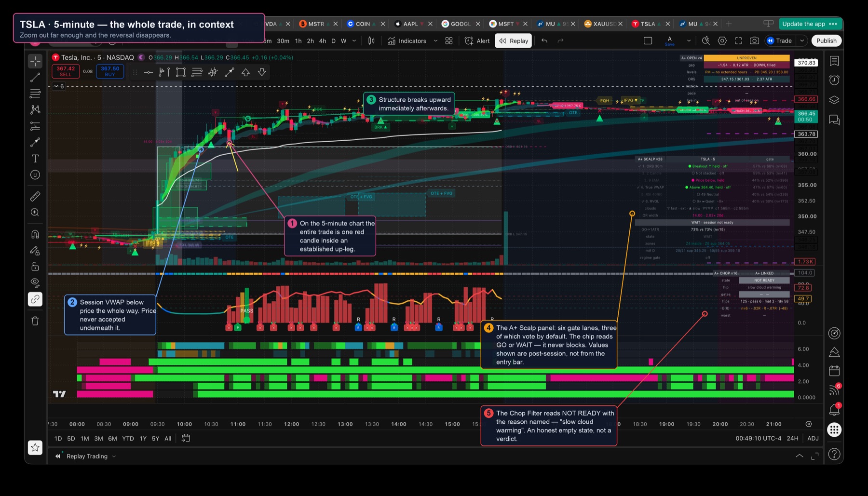The width and height of the screenshot is (868, 496).
Task: Open the watchlist panel icon
Action: [834, 61]
